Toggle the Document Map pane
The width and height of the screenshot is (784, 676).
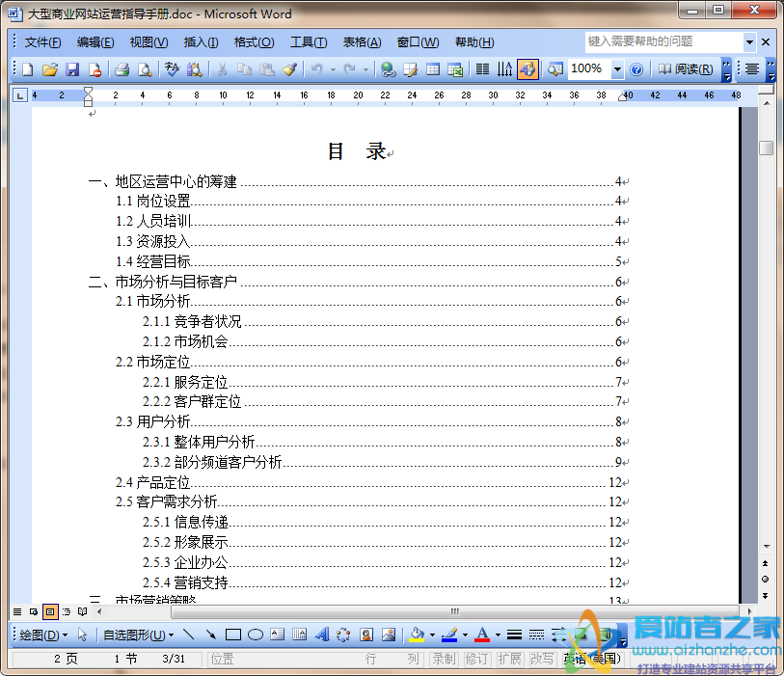tap(554, 69)
